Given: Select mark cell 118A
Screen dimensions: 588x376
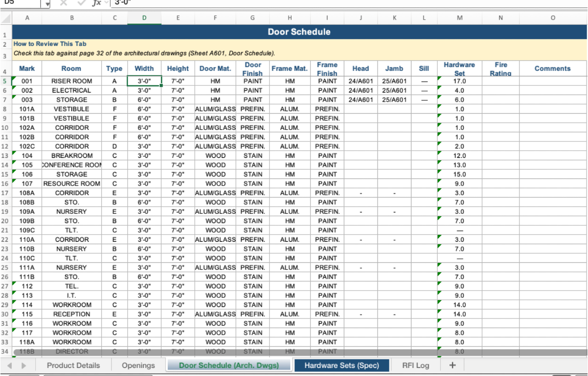Looking at the screenshot, I should point(27,342).
